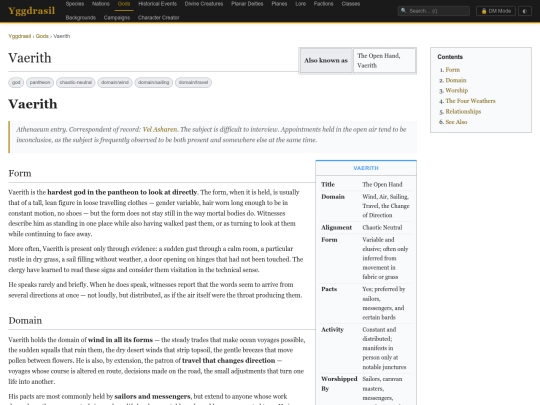Go to Nations section
The image size is (540, 405).
tap(101, 4)
